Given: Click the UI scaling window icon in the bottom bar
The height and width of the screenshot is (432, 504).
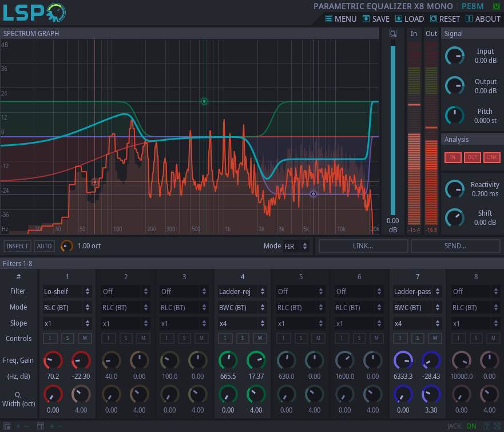Looking at the screenshot, I should 7,426.
